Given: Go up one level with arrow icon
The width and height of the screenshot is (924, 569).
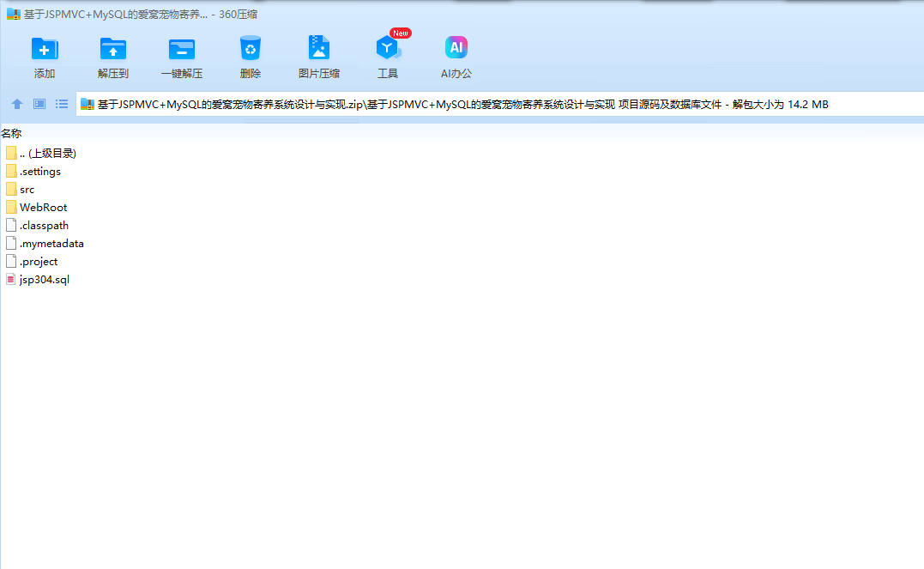Looking at the screenshot, I should pos(17,105).
